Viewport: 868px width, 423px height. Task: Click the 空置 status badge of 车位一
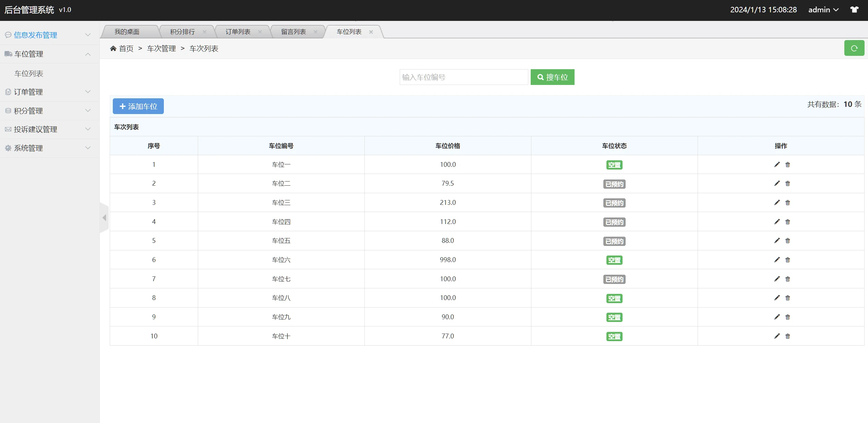point(614,165)
